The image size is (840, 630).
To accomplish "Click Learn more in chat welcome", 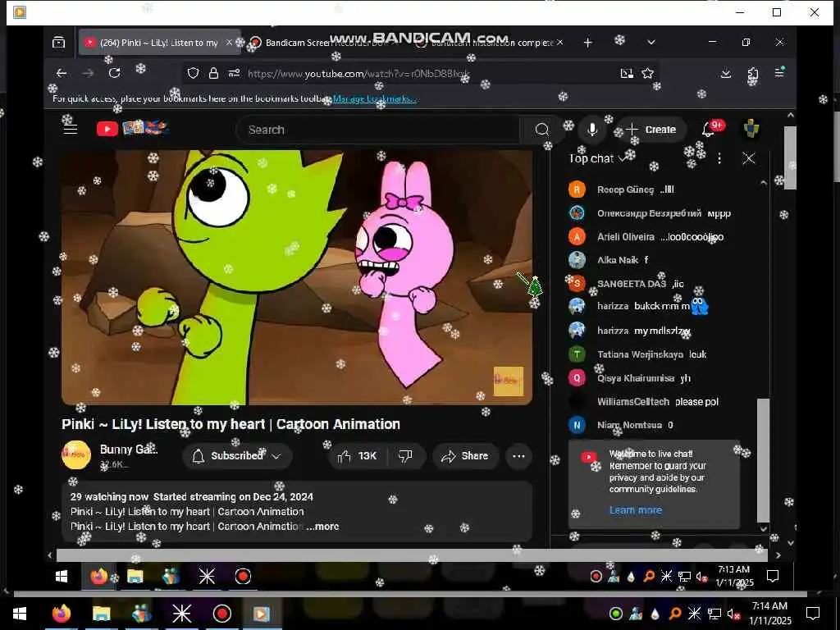I will click(x=636, y=510).
